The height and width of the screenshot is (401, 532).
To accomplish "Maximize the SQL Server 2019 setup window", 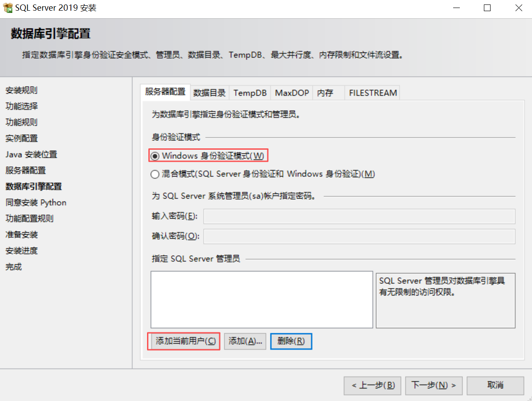I will 487,8.
